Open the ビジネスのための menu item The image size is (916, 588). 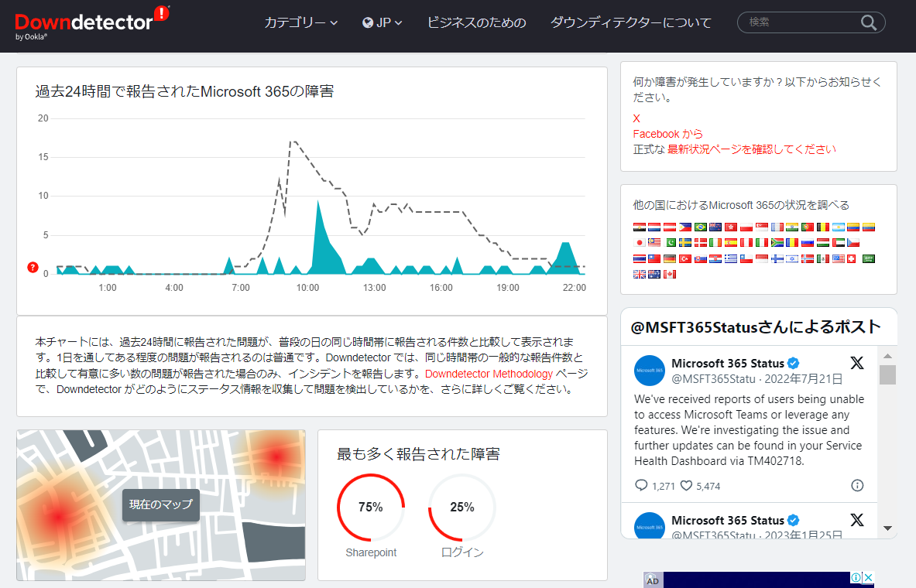coord(477,22)
